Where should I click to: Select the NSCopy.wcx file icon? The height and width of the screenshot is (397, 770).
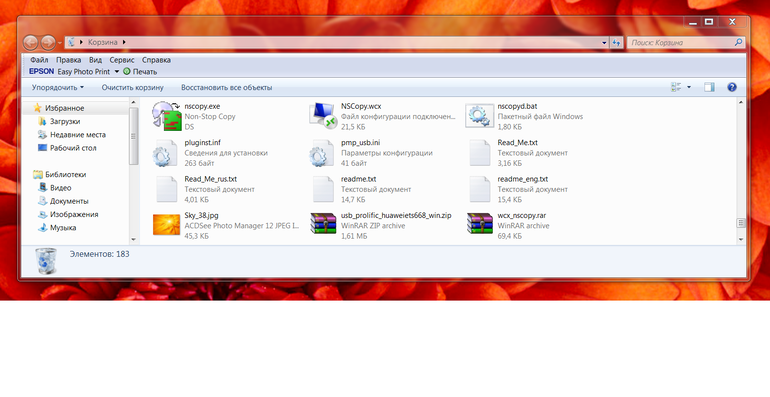323,116
